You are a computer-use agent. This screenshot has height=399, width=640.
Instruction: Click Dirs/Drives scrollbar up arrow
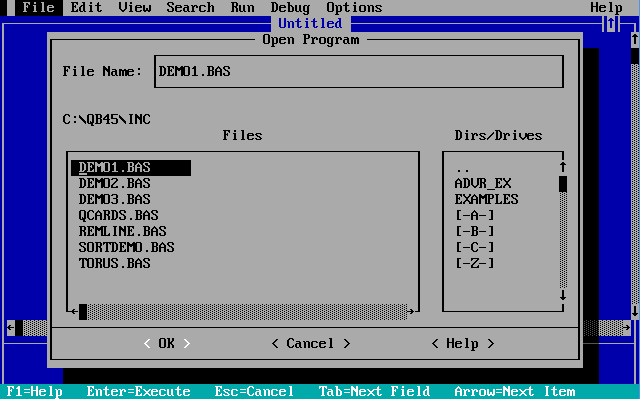(x=563, y=167)
